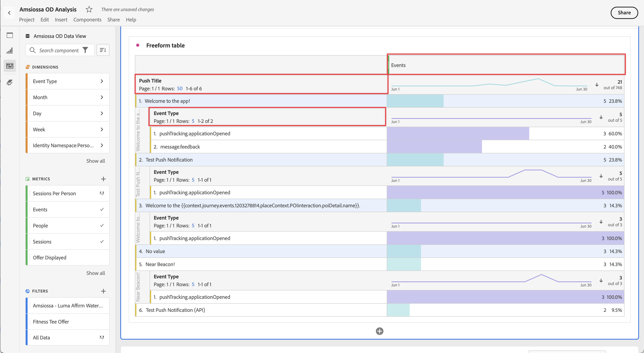Toggle the Sessions metric checkmark
The height and width of the screenshot is (353, 644).
[102, 242]
